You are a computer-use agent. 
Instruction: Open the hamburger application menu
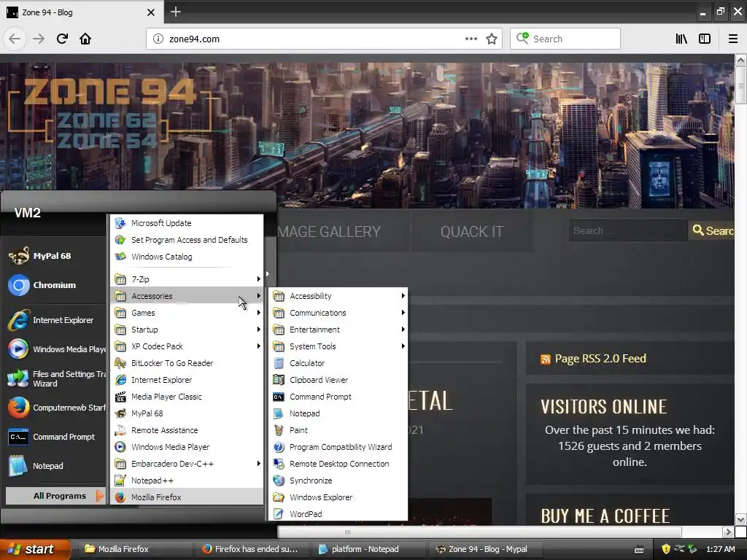pos(733,39)
